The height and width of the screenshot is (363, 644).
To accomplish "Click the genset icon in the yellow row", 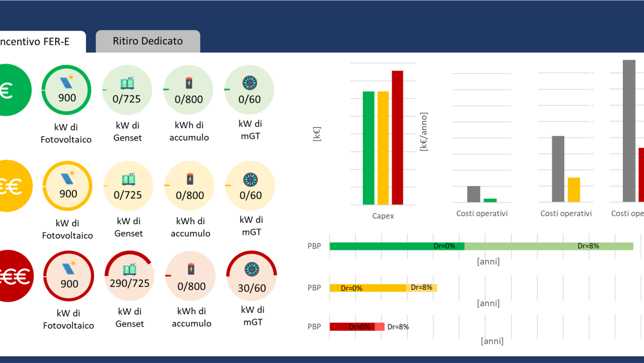I will pyautogui.click(x=128, y=179).
